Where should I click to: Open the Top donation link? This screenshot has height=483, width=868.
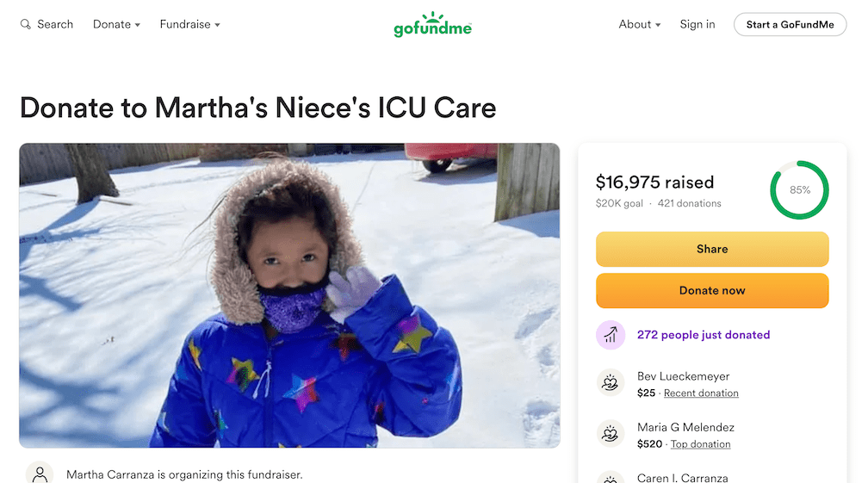click(x=700, y=444)
